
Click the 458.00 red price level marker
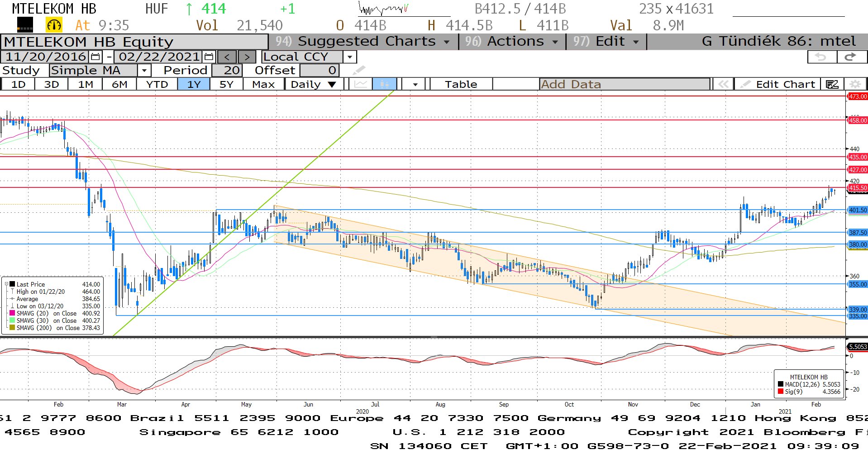[857, 120]
